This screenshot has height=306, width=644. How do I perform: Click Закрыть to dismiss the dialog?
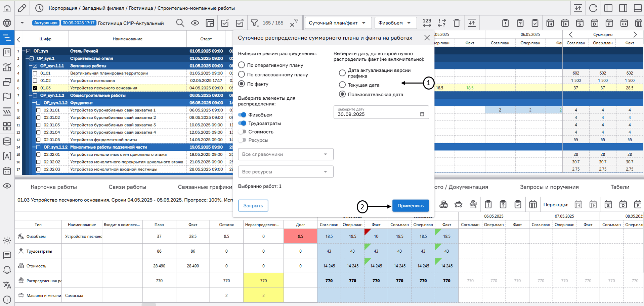[x=253, y=205]
